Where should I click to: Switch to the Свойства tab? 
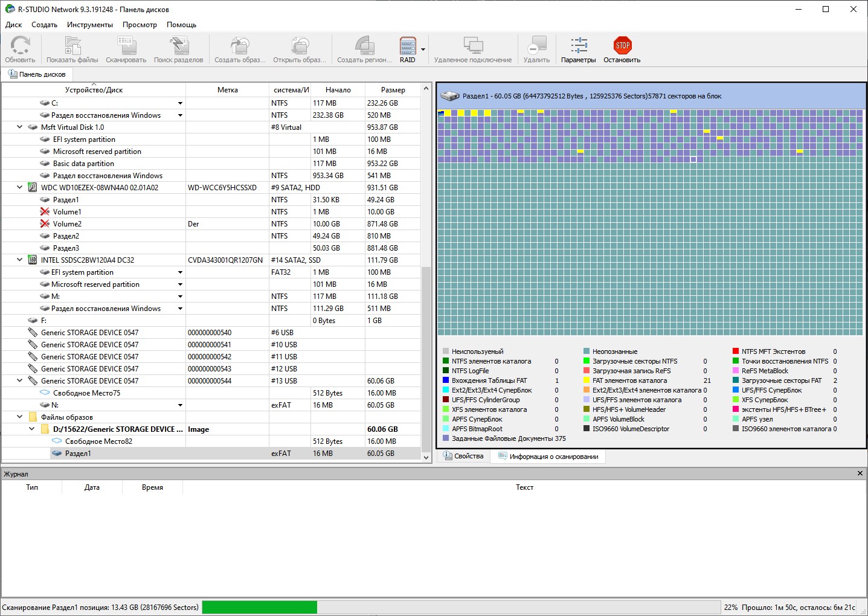tap(463, 456)
